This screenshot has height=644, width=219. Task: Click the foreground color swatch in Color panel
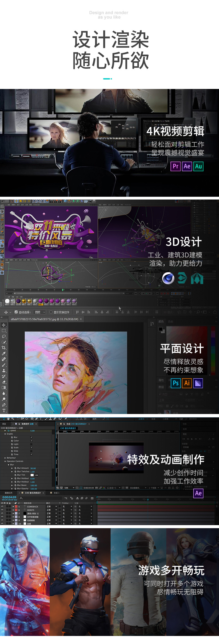point(161,329)
